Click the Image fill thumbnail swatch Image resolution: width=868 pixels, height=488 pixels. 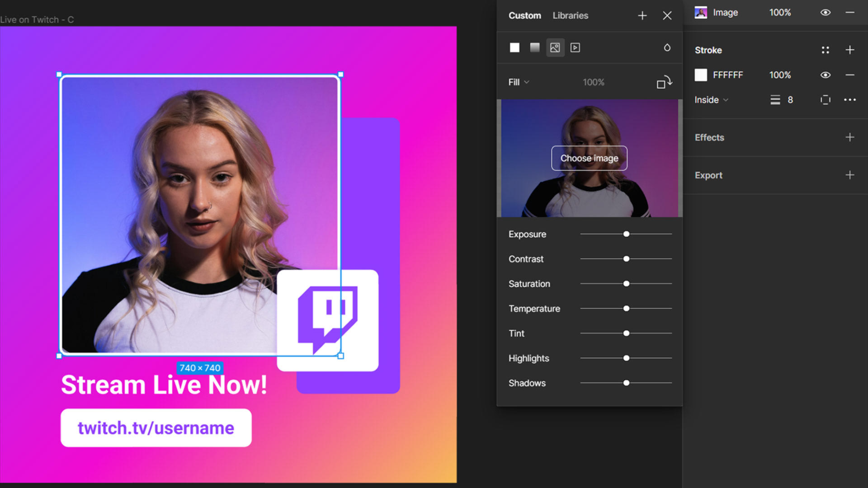[x=701, y=13]
